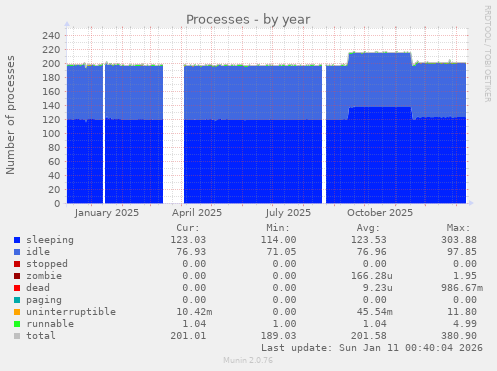497x371 pixels.
Task: Click the 'stopped' legend label
Action: click(x=47, y=264)
